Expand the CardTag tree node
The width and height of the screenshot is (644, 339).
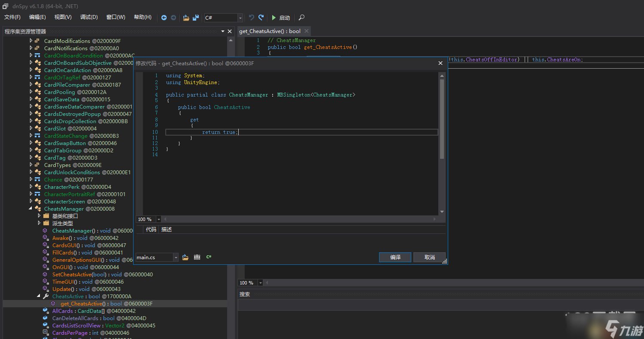pos(31,157)
